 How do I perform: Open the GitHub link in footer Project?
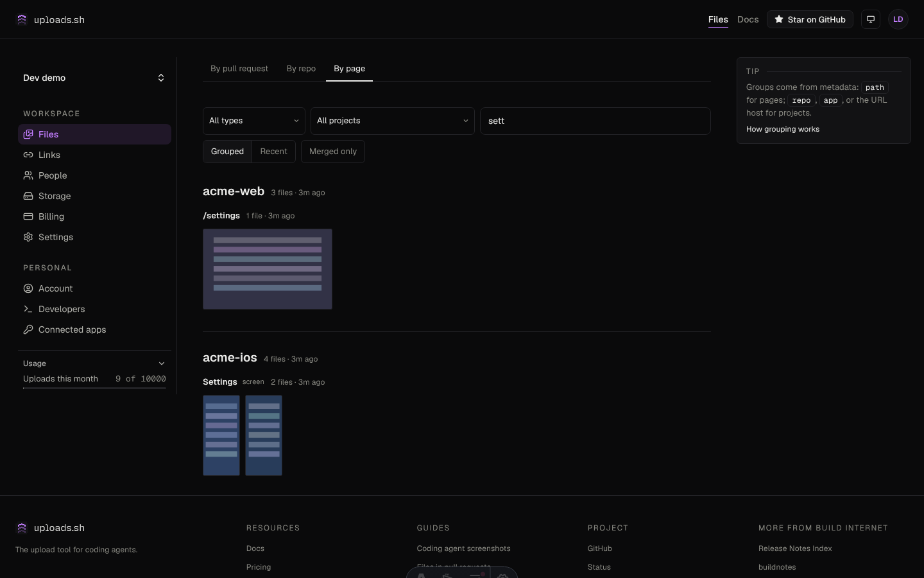[x=600, y=548]
